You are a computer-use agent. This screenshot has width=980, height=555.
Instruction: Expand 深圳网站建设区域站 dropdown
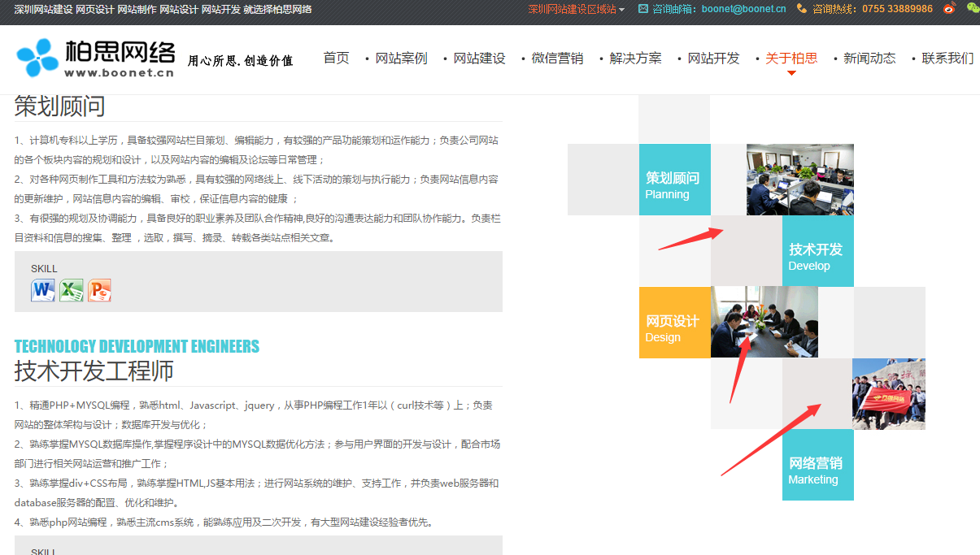pos(577,9)
